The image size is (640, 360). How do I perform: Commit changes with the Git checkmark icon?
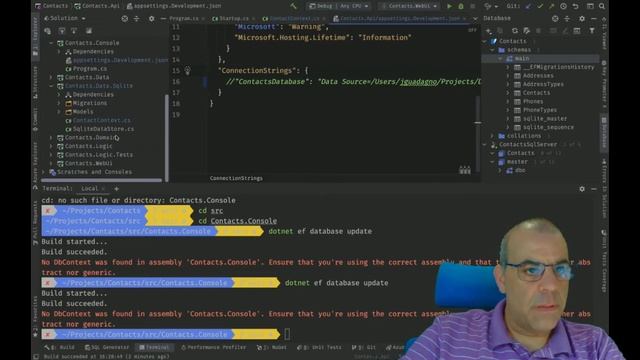pyautogui.click(x=540, y=6)
